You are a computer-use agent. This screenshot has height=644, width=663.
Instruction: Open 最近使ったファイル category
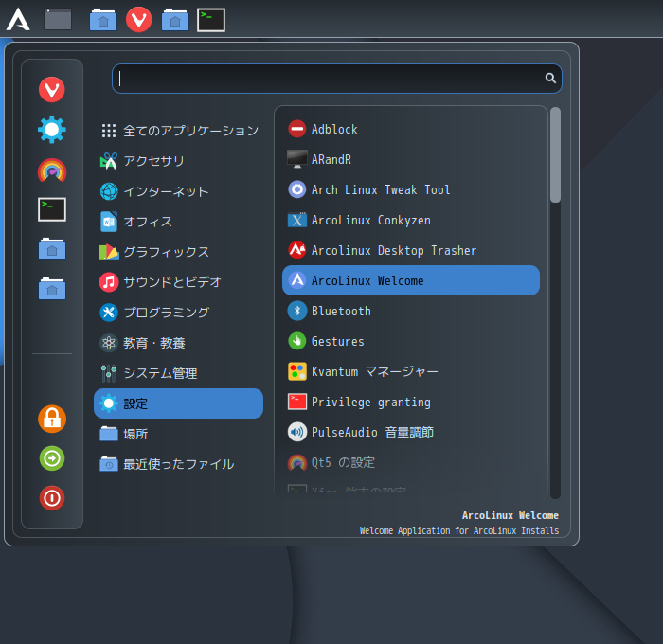178,464
